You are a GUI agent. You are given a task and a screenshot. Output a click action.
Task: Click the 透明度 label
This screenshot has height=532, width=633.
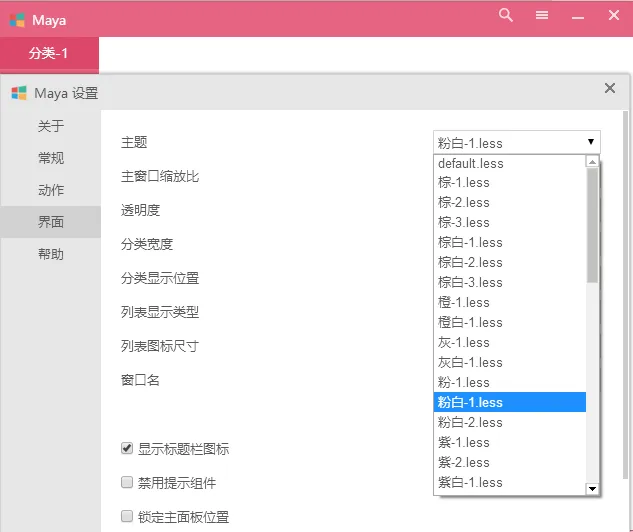pyautogui.click(x=140, y=210)
